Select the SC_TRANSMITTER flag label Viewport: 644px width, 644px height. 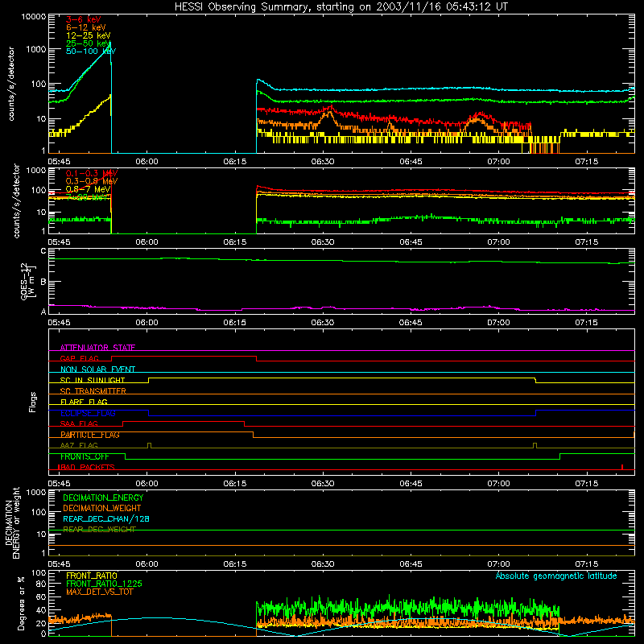tap(93, 391)
